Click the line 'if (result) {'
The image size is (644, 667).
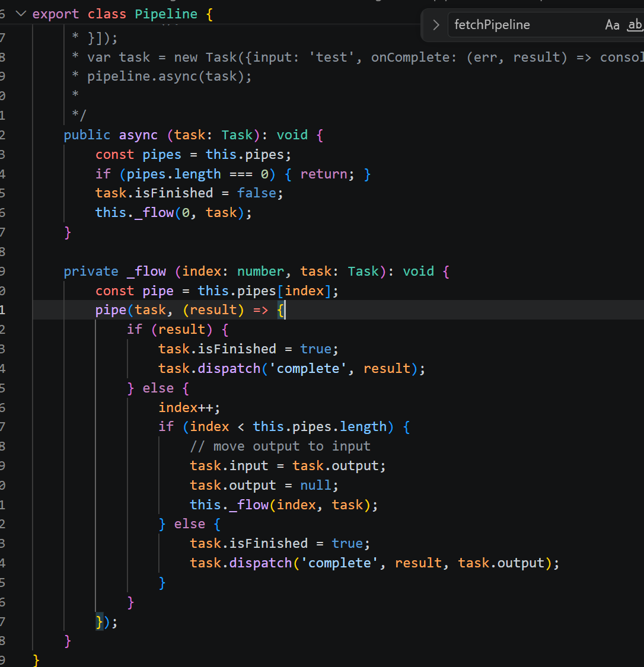click(x=178, y=330)
